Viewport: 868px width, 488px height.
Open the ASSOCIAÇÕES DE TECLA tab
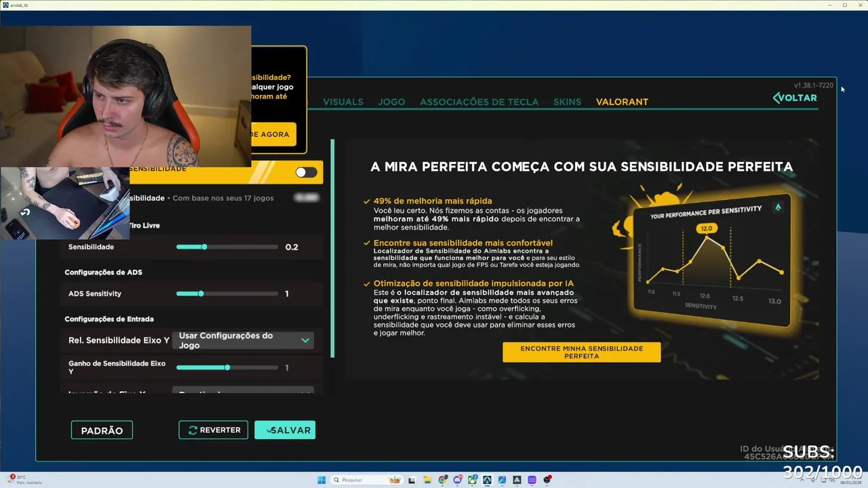point(479,102)
